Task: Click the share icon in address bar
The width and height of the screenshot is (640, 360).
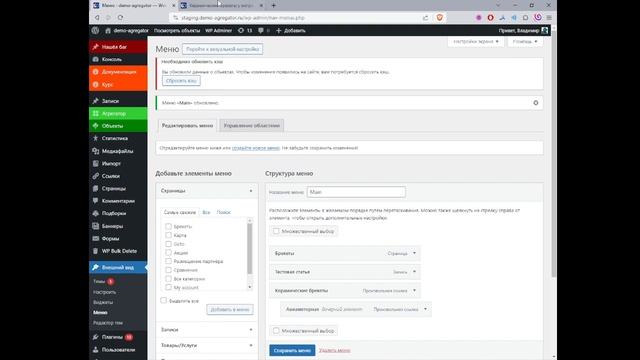Action: 425,18
